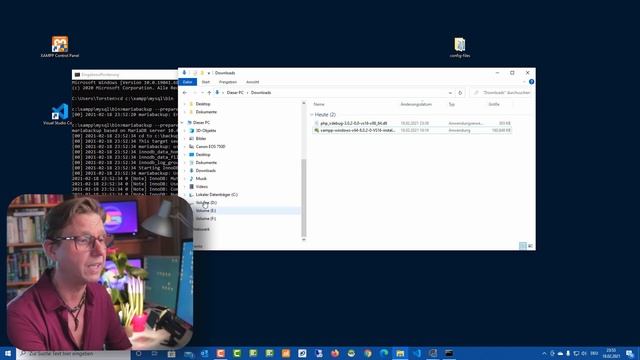Sort files by Typ column header
This screenshot has height=360, width=640.
[x=451, y=104]
